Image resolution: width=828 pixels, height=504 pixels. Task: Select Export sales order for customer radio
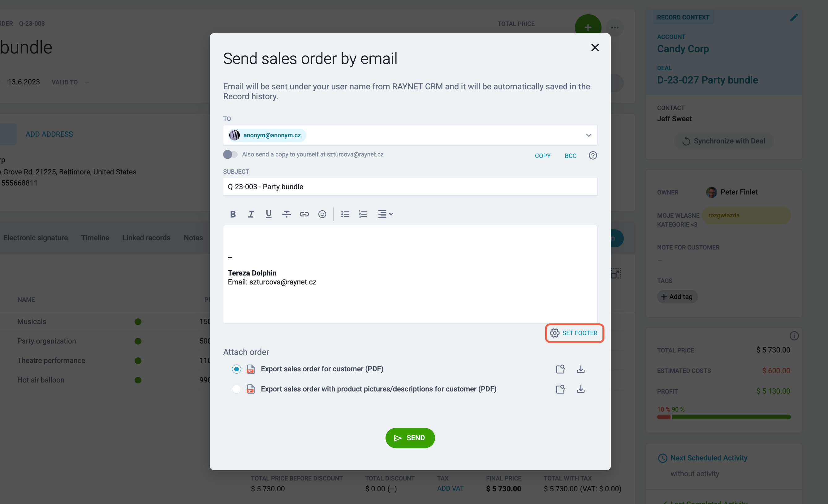click(x=236, y=369)
